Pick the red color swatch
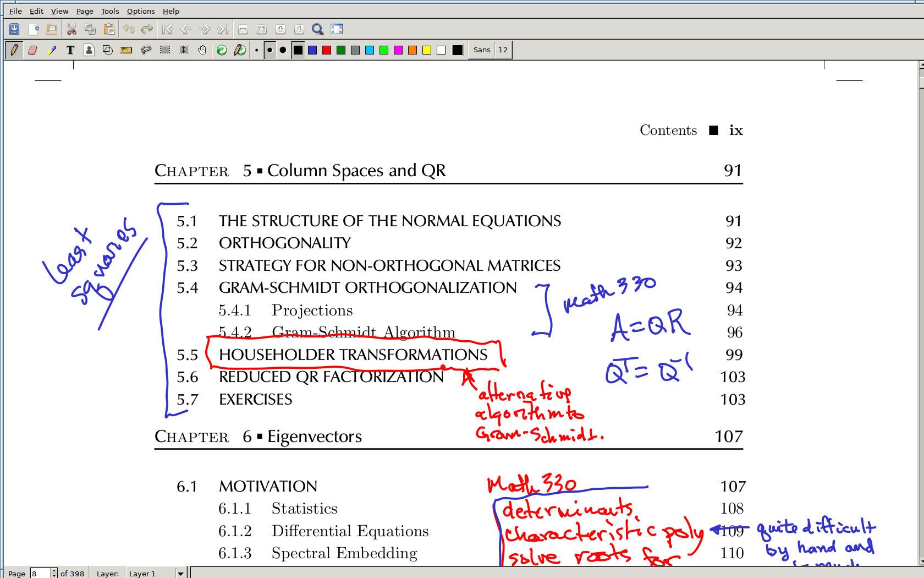Viewport: 924px width, 578px height. (x=327, y=50)
